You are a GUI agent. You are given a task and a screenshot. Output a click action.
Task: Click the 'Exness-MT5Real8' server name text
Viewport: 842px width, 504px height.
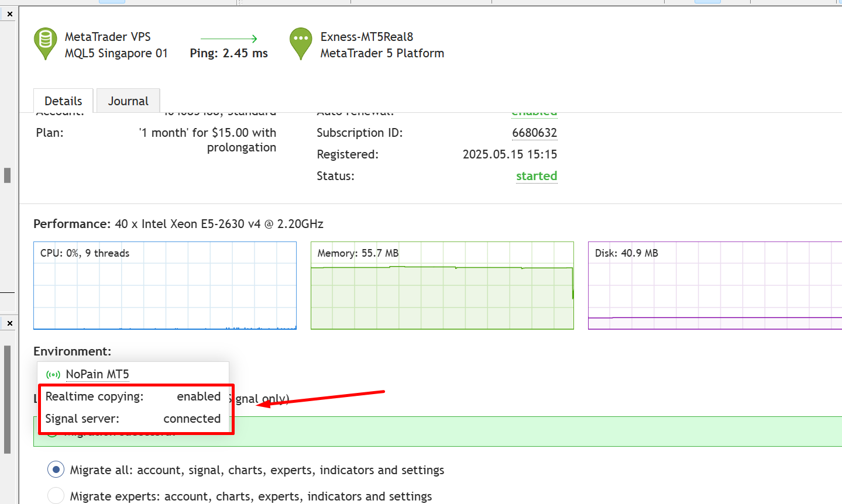[x=367, y=37]
